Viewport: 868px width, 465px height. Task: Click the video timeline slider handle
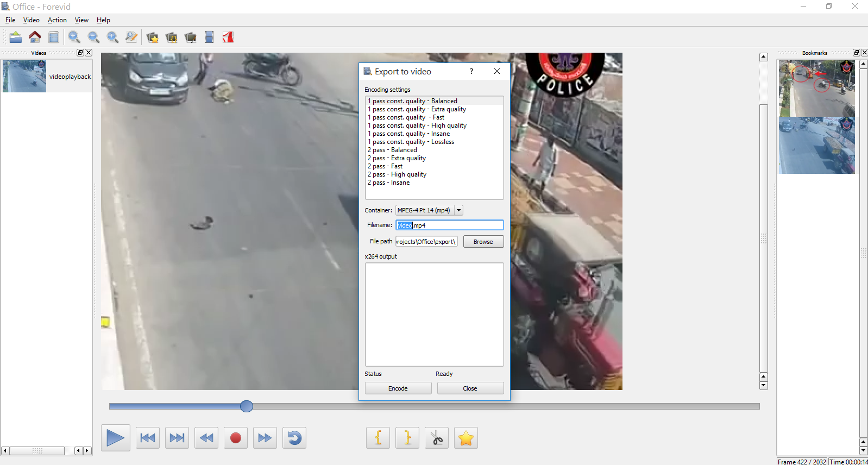(247, 406)
